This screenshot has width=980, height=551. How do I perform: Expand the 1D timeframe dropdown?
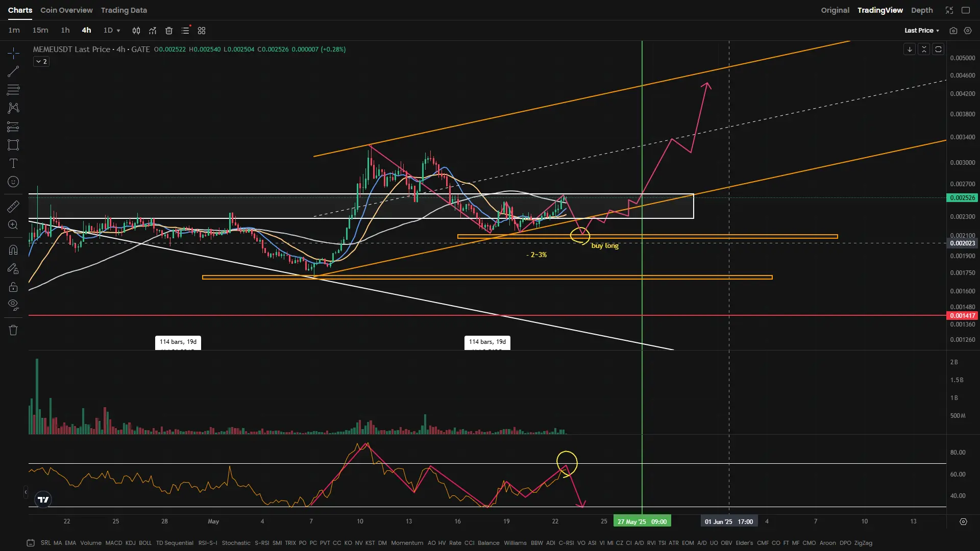click(112, 31)
